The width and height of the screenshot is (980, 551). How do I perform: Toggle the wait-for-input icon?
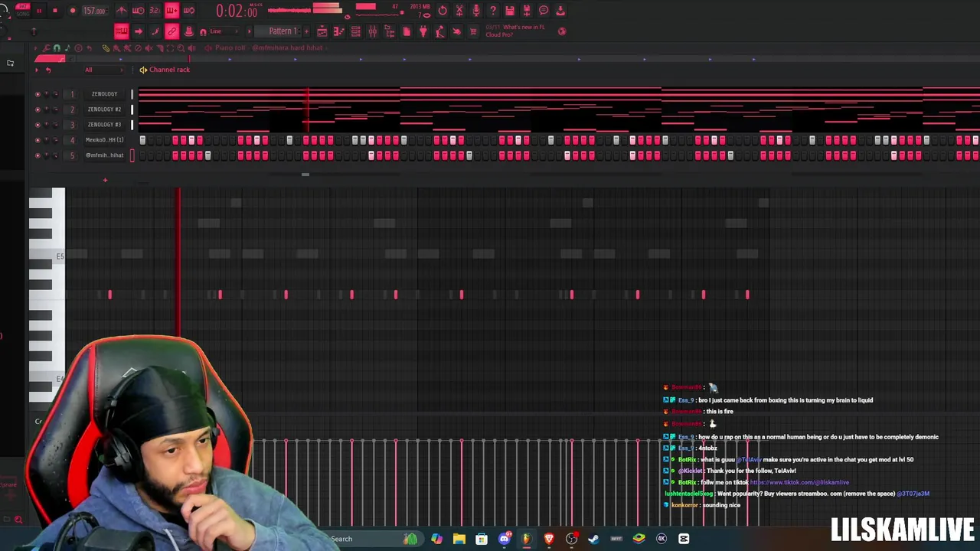point(138,11)
